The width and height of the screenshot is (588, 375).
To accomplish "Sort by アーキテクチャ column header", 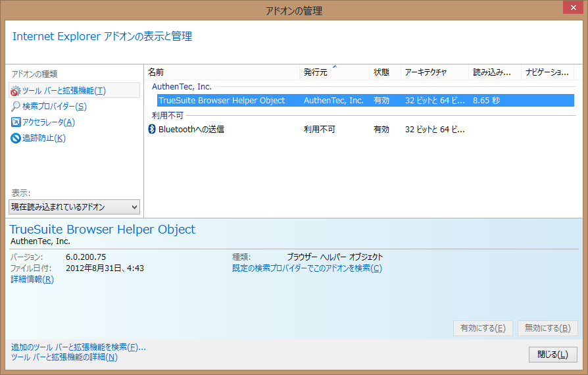I will point(435,72).
